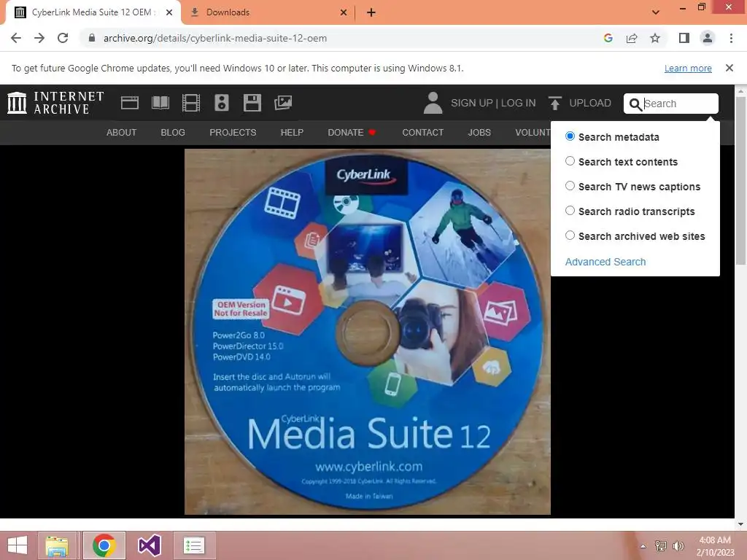Click the volume icon in system tray
This screenshot has width=747, height=560.
click(678, 546)
